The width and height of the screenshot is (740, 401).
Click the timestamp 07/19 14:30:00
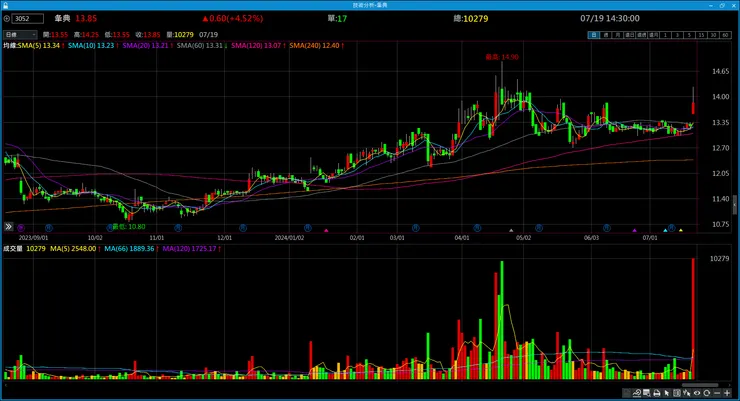point(610,18)
